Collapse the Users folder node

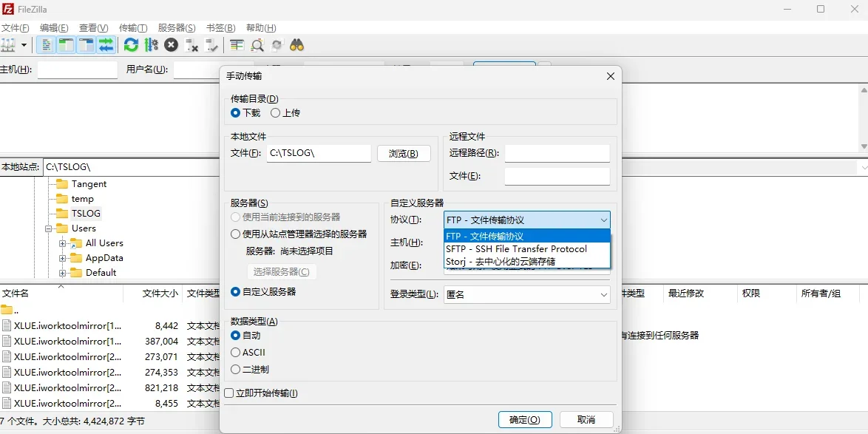click(x=48, y=228)
